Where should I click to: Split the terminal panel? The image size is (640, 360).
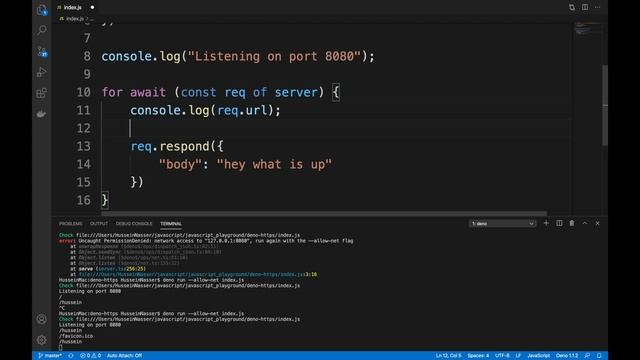559,223
